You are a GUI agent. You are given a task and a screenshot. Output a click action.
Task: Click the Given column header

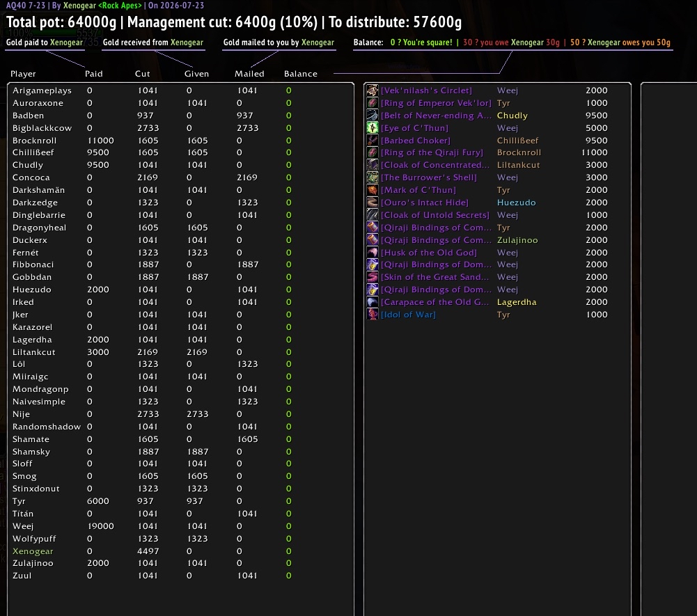(x=196, y=74)
